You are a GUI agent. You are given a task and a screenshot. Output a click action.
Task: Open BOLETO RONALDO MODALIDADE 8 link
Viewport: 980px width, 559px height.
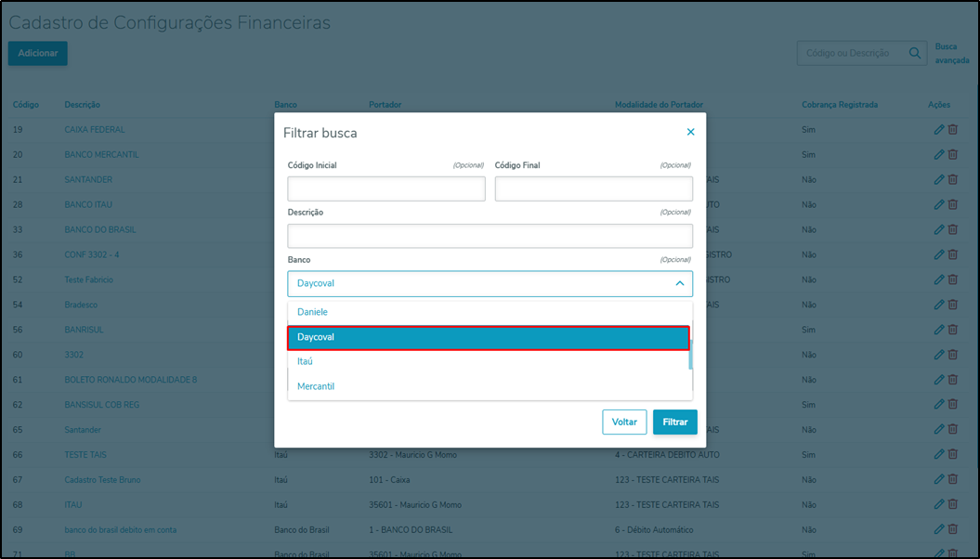131,380
